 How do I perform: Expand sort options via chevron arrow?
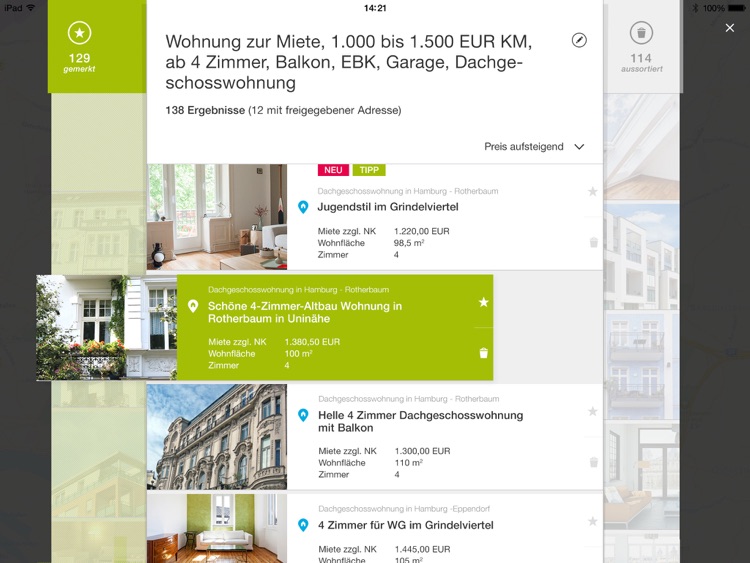point(579,147)
